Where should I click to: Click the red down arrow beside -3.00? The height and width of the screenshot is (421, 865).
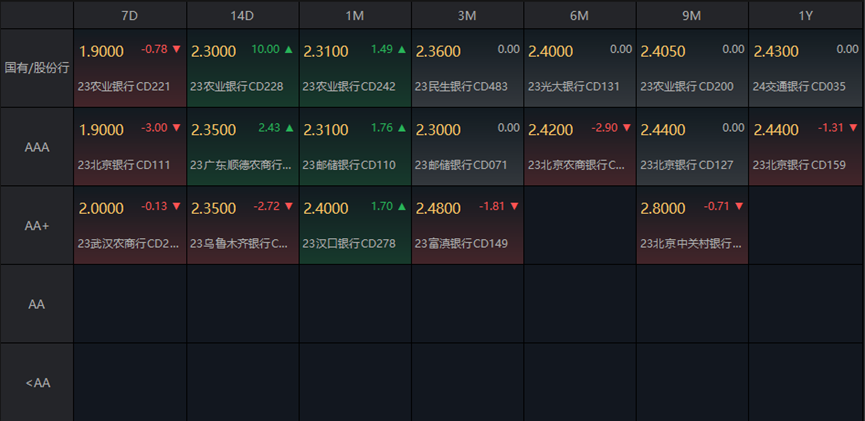[x=177, y=128]
